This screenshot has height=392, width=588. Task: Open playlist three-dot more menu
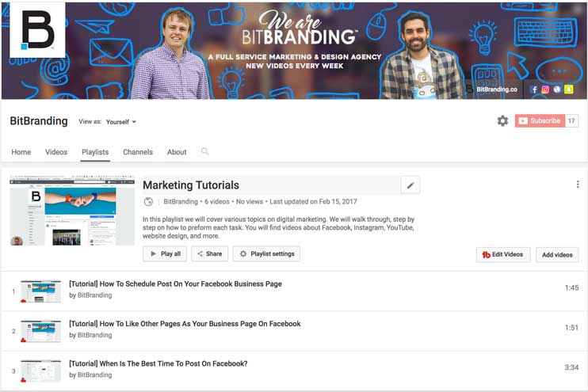pyautogui.click(x=578, y=184)
